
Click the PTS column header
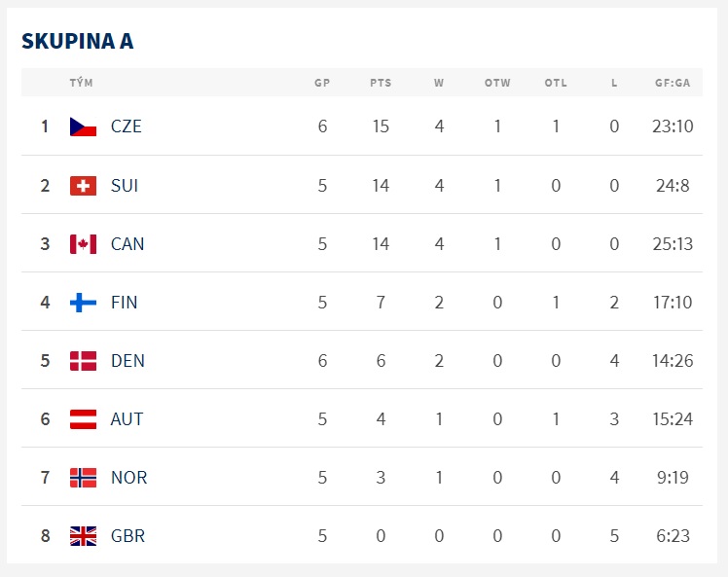(x=381, y=83)
